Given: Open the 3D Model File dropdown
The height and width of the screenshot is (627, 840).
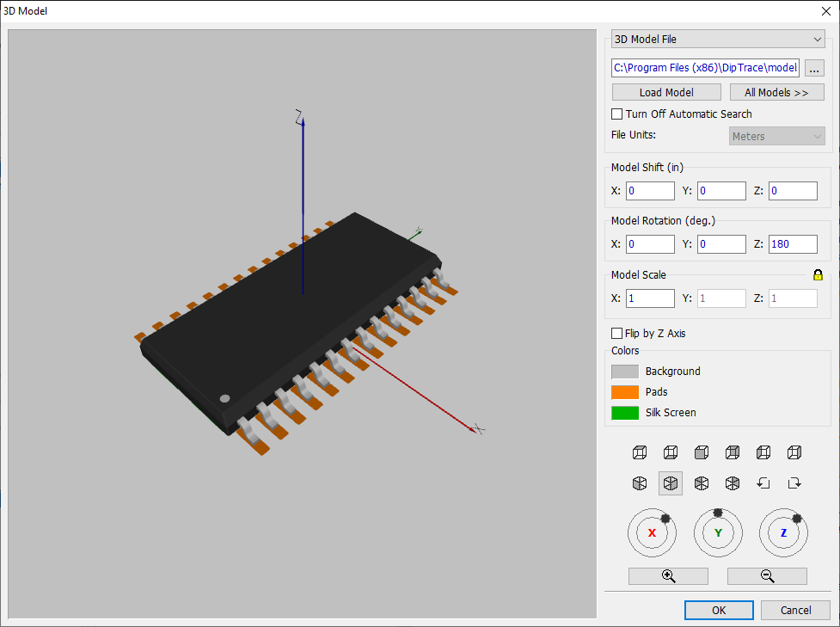Looking at the screenshot, I should coord(718,39).
